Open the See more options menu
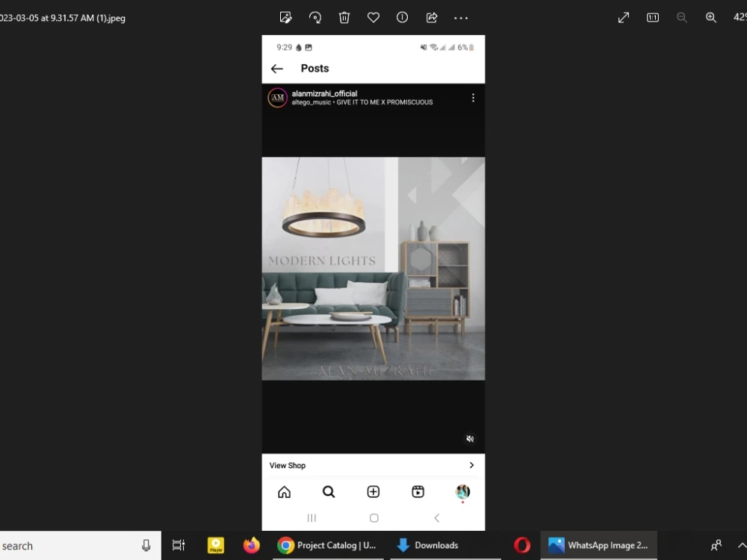 click(461, 18)
